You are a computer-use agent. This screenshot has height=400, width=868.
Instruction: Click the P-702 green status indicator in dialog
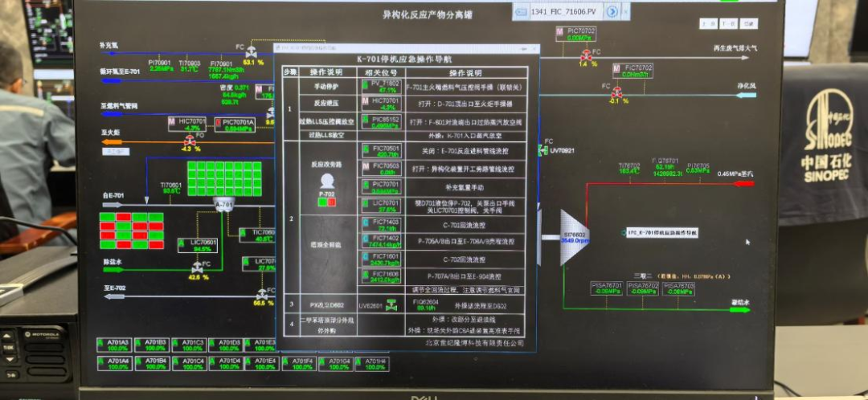click(321, 202)
